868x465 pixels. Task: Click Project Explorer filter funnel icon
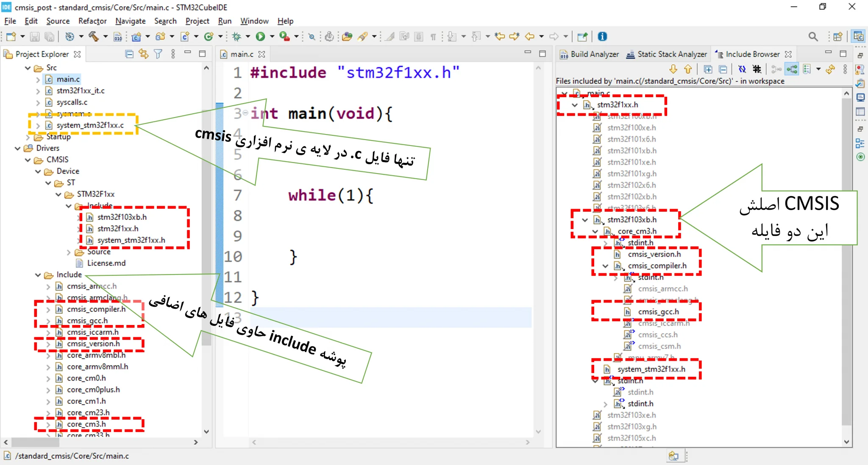pyautogui.click(x=158, y=54)
